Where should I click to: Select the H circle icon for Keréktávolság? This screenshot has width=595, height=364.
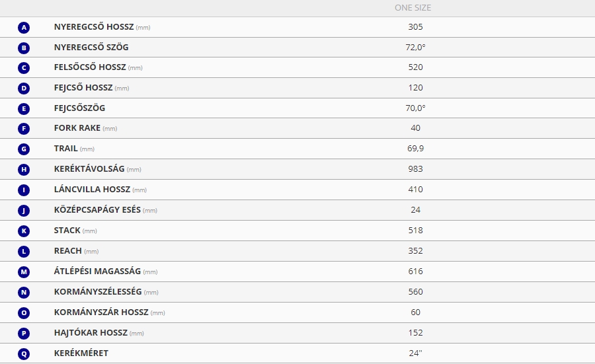(24, 170)
